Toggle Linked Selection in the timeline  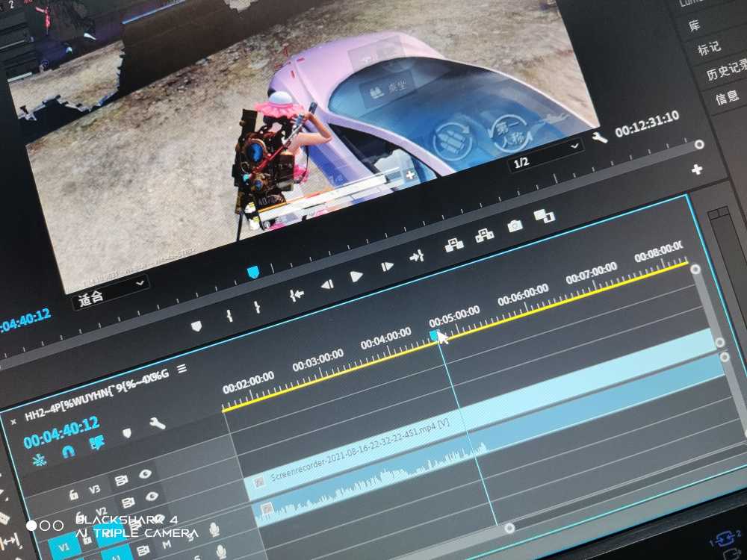coord(96,443)
